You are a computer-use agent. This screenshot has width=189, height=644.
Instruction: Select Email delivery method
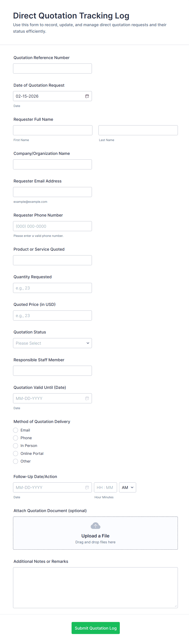coord(15,430)
